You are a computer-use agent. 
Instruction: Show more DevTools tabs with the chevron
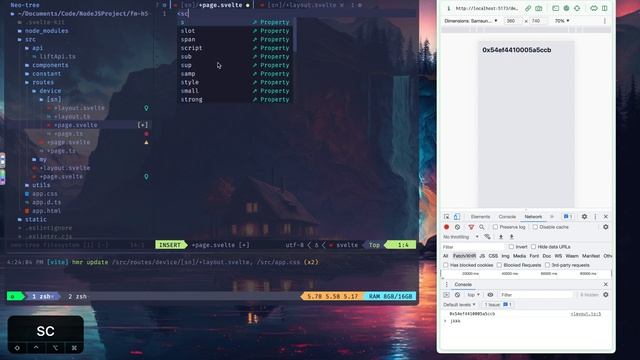click(552, 217)
